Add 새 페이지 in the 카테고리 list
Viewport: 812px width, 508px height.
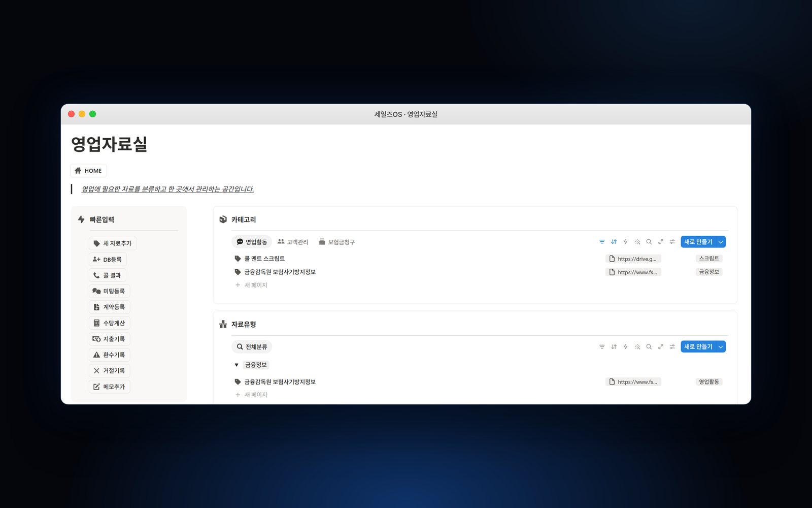(251, 285)
